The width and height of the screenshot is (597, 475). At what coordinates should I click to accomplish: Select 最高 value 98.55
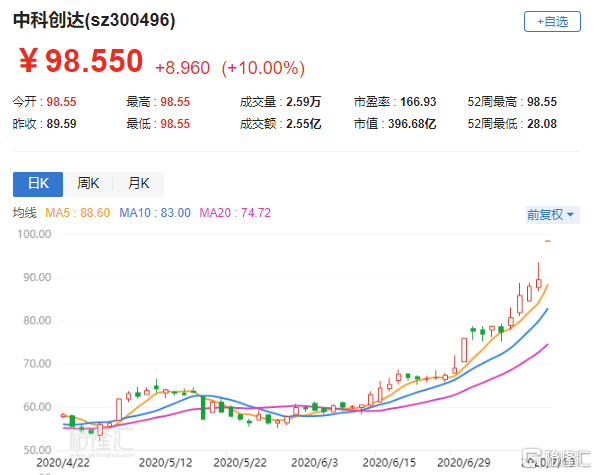[175, 102]
